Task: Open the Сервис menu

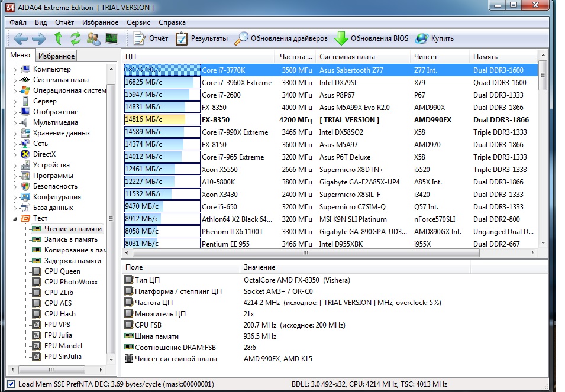Action: [x=138, y=22]
